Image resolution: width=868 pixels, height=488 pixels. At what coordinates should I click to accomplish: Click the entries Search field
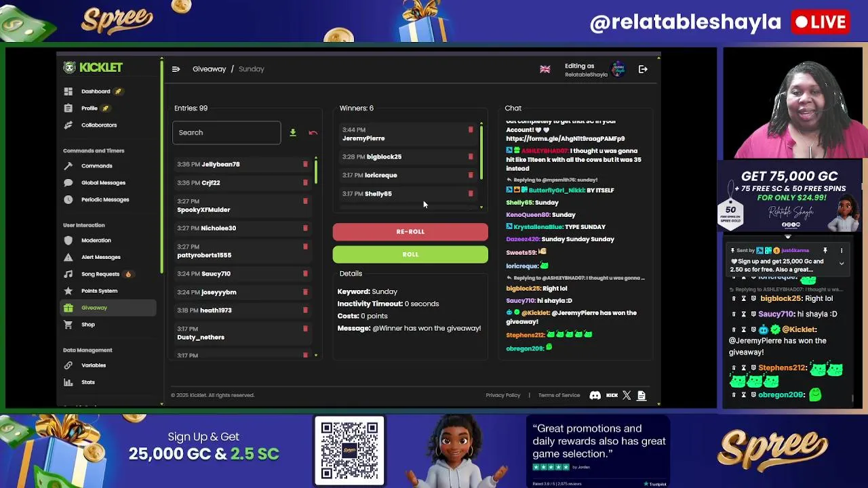[x=226, y=133]
